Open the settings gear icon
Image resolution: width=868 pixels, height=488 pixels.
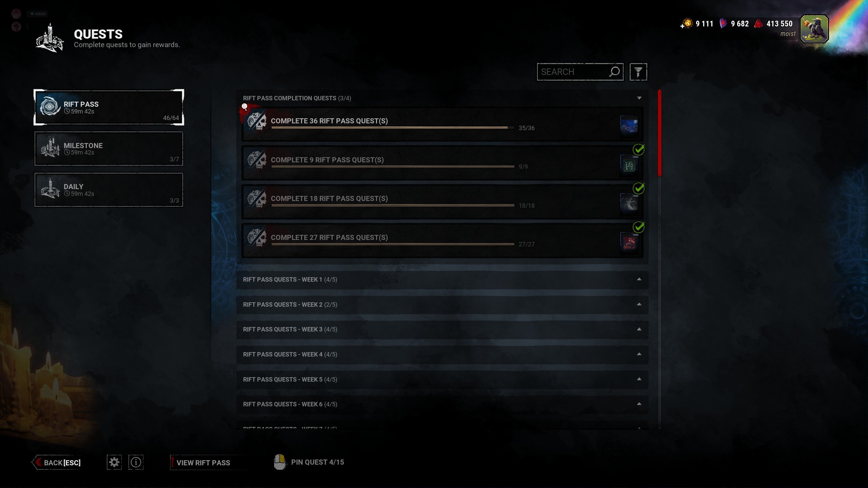click(114, 462)
